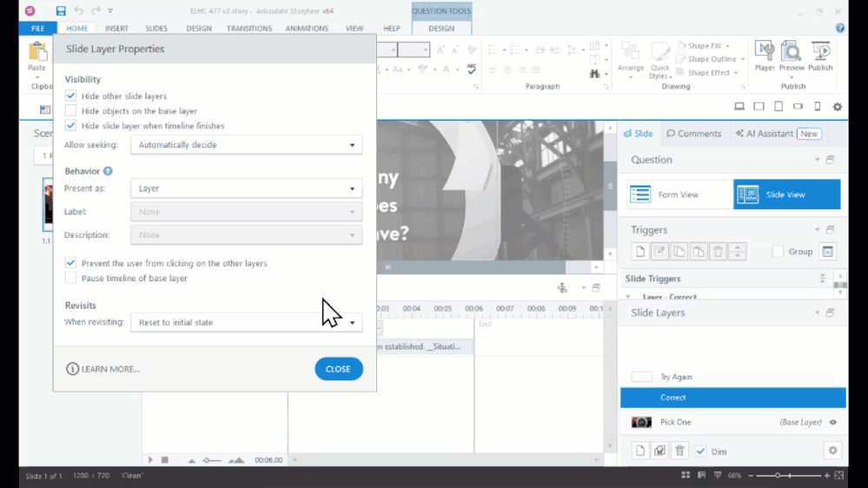Expand the Present as dropdown
The height and width of the screenshot is (488, 868).
[x=247, y=188]
